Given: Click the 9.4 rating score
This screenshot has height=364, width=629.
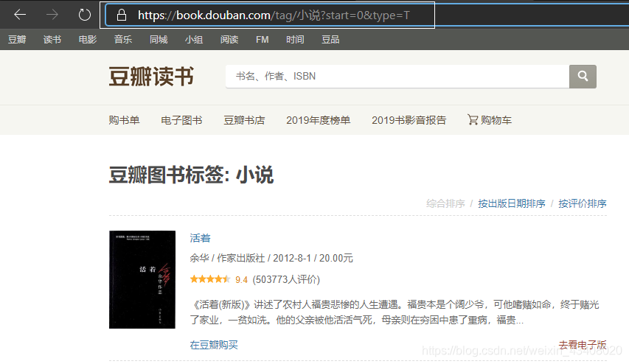Looking at the screenshot, I should pos(241,279).
